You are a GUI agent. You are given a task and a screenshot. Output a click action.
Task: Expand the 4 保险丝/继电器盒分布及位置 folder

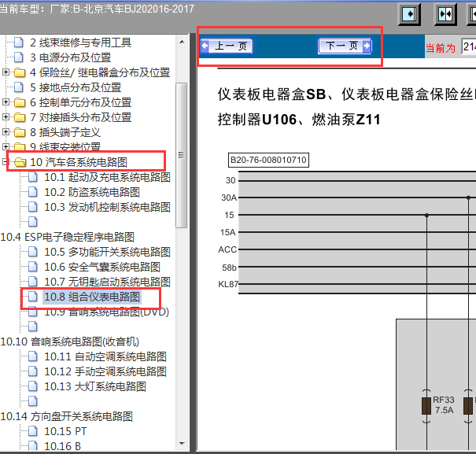tap(6, 72)
